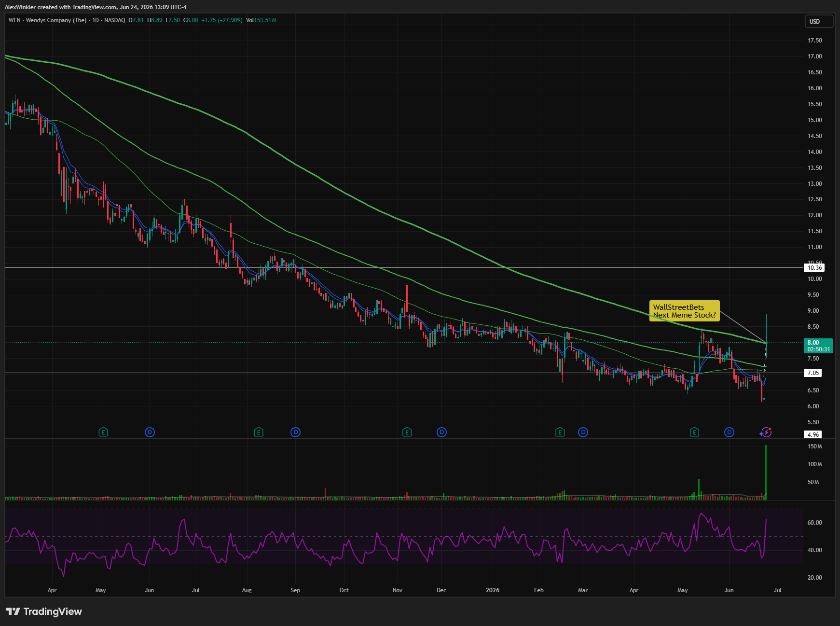Click the Mar label on time axis
The width and height of the screenshot is (840, 626).
click(x=583, y=590)
